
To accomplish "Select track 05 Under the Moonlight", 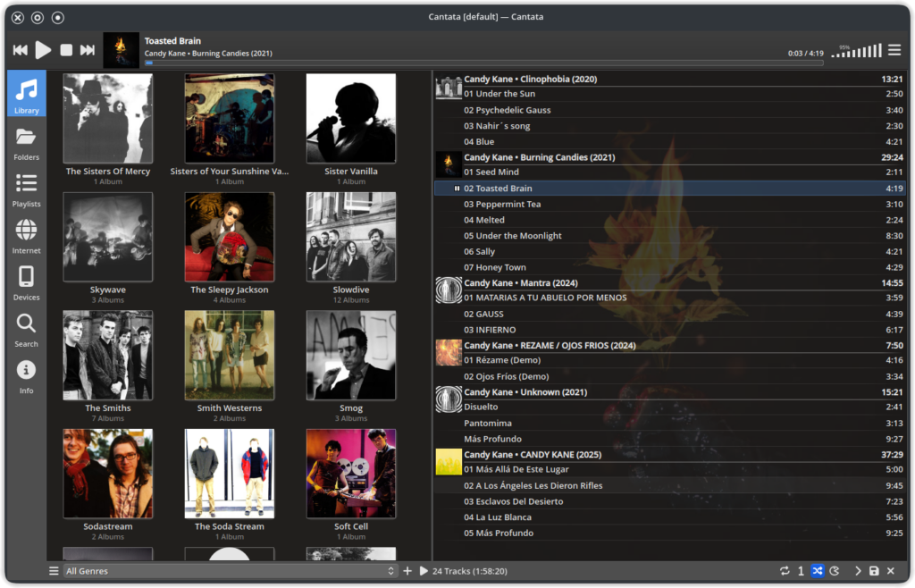I will 512,236.
